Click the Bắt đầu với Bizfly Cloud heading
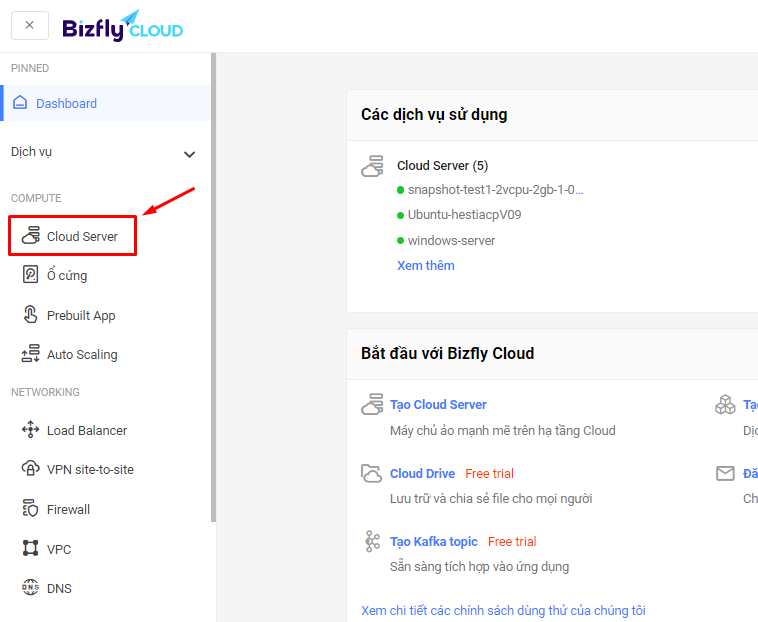The image size is (758, 622). tap(447, 353)
